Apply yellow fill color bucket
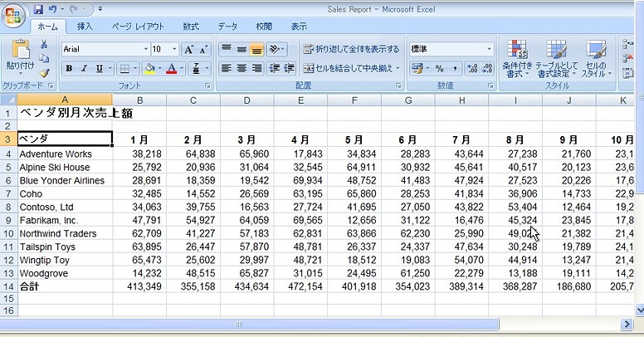The image size is (644, 337). point(150,69)
